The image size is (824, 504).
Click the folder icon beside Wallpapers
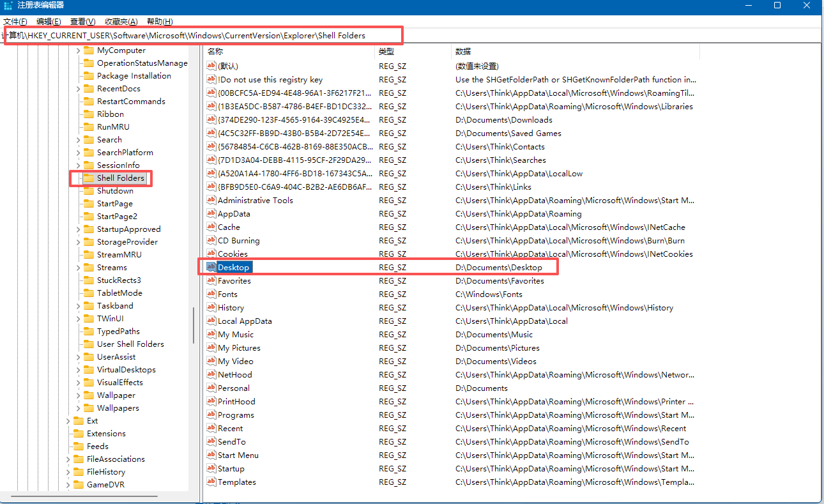[89, 408]
